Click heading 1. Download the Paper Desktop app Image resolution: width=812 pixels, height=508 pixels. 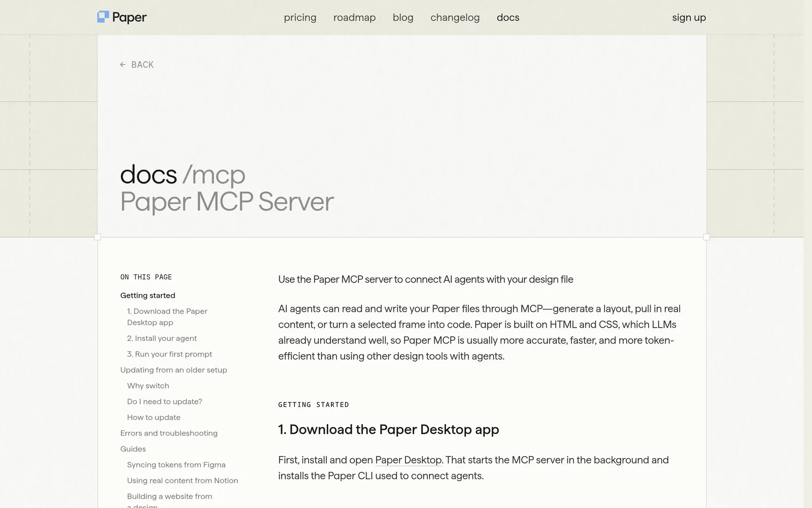click(x=389, y=429)
